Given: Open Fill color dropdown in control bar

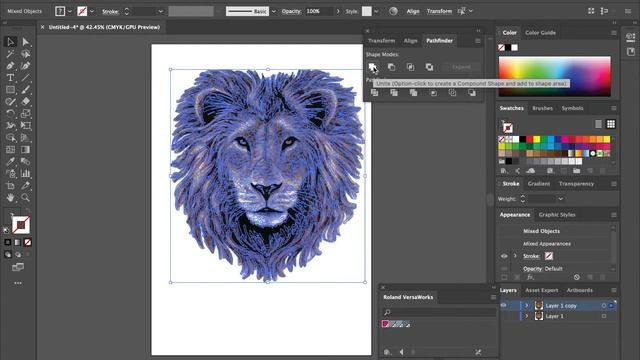Looking at the screenshot, I should click(x=69, y=11).
